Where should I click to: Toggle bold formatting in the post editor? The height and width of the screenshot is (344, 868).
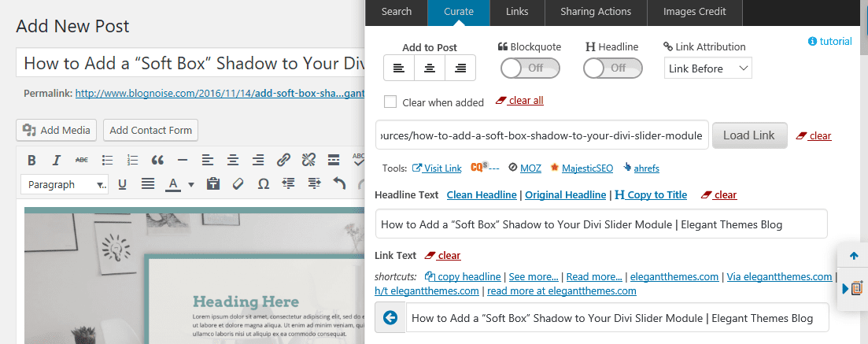coord(32,161)
